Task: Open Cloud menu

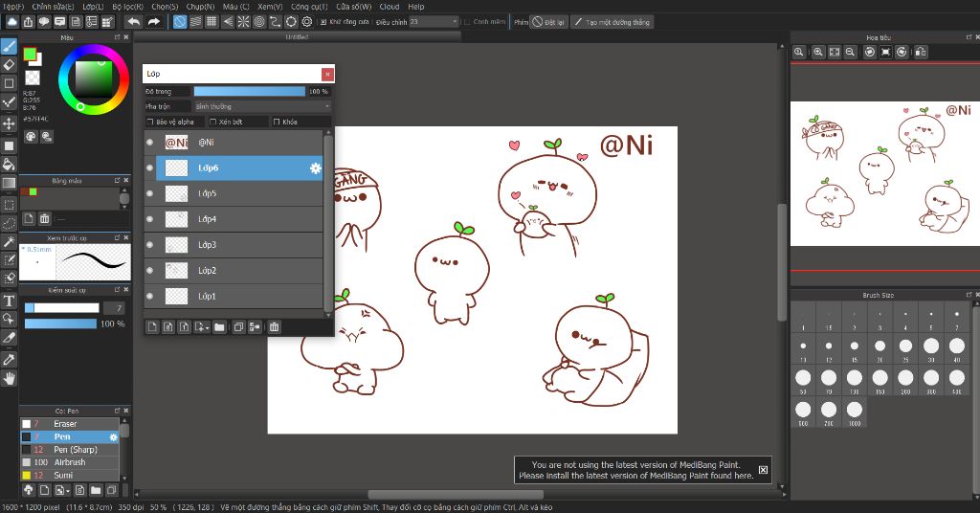Action: pos(390,7)
